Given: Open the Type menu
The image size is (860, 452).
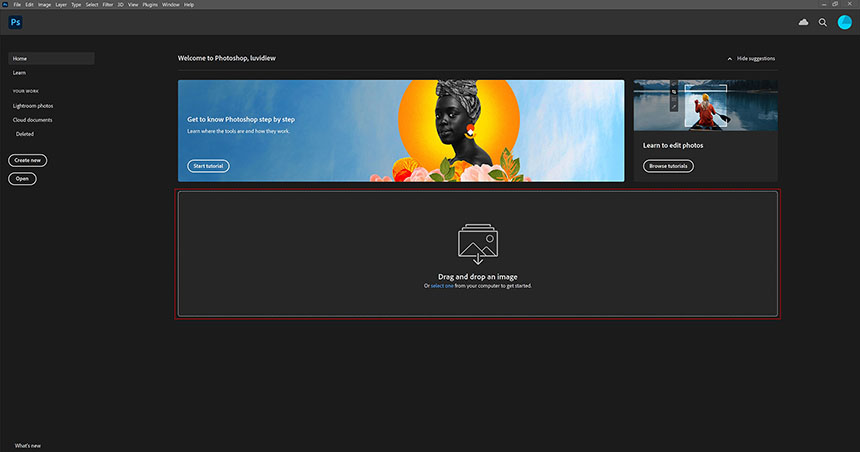Looking at the screenshot, I should click(76, 4).
